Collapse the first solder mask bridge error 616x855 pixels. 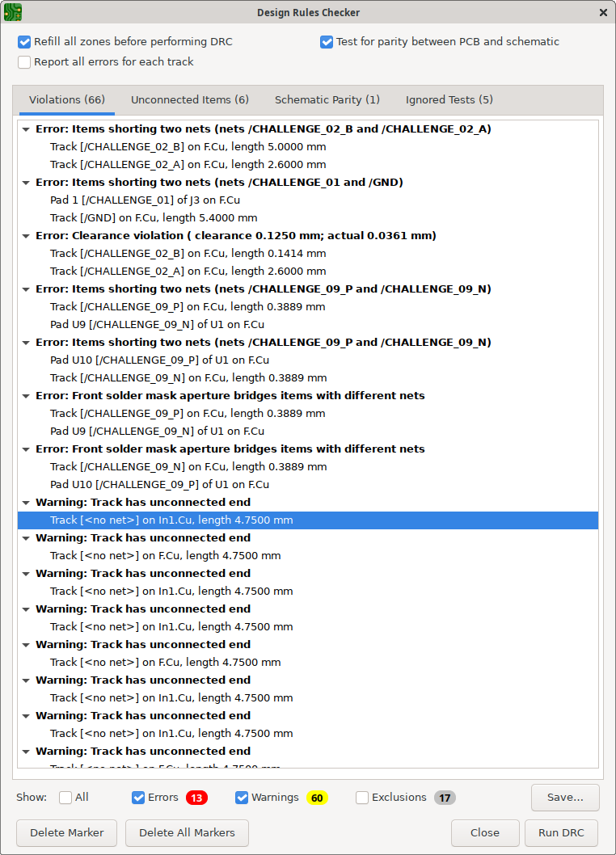(x=26, y=396)
